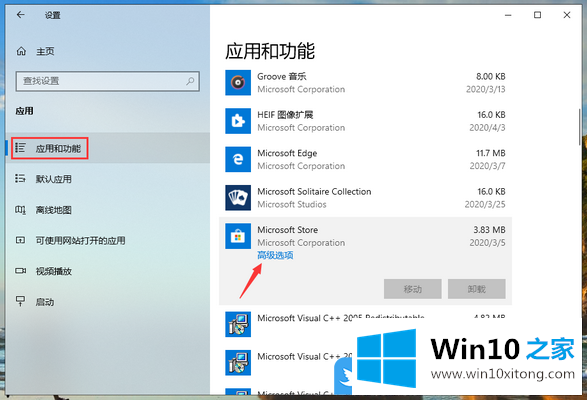Image resolution: width=587 pixels, height=400 pixels.
Task: Click the search magnifier icon
Action: 190,81
